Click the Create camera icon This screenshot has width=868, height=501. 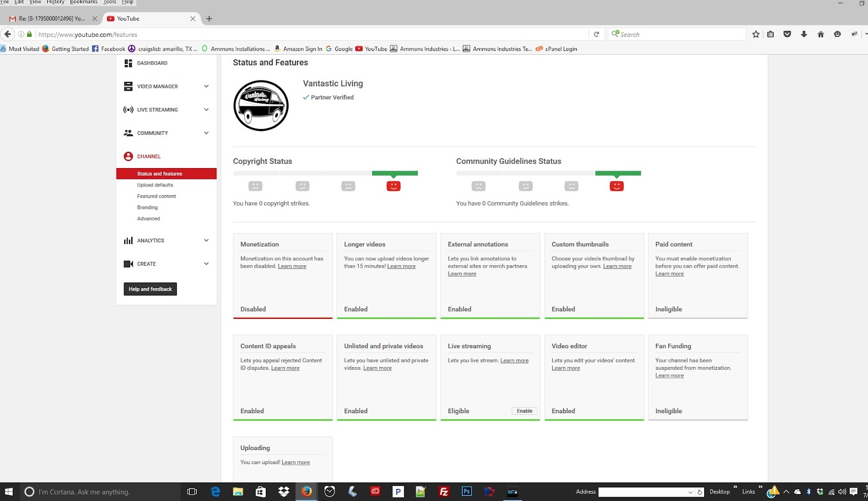128,264
